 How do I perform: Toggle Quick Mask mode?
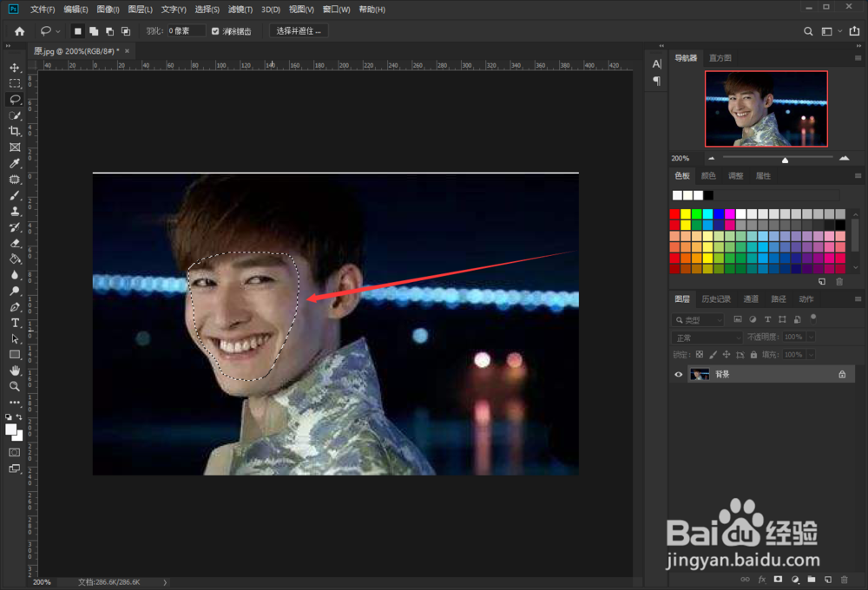(15, 452)
